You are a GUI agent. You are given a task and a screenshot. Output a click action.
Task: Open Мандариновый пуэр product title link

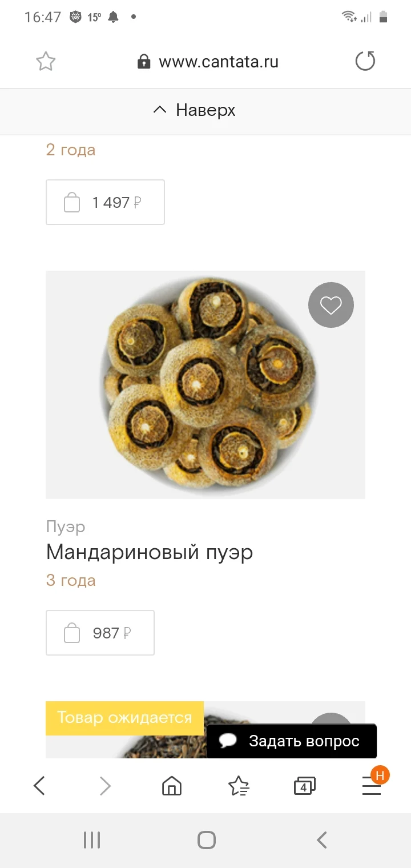(x=150, y=552)
